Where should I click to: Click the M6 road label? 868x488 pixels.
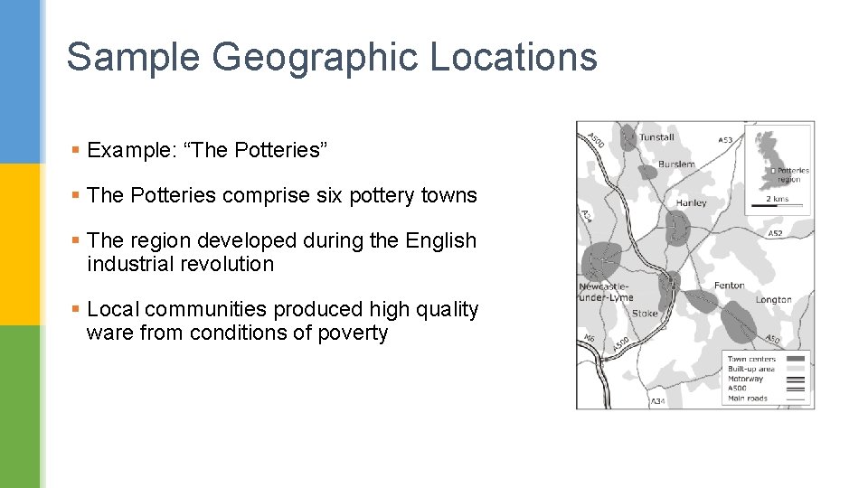(589, 338)
